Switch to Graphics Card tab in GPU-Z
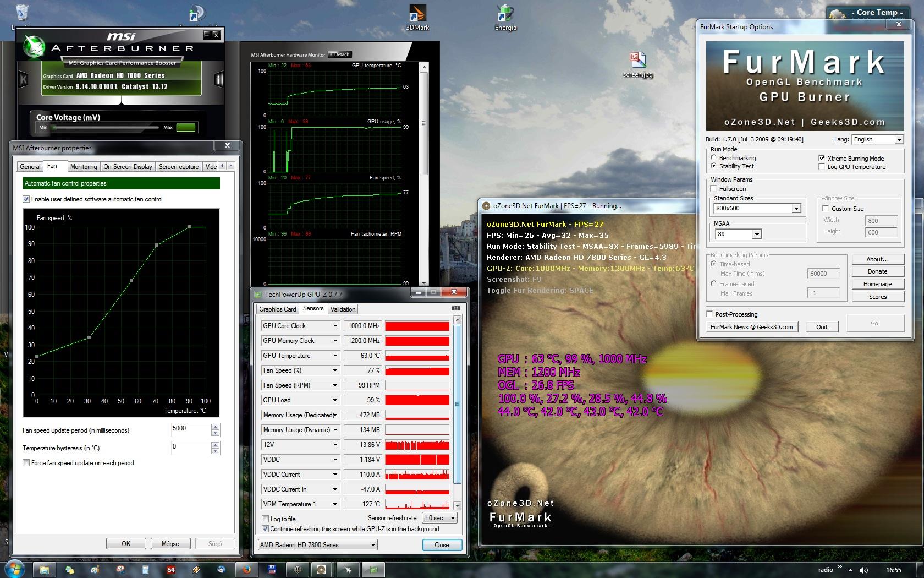Image resolution: width=924 pixels, height=578 pixels. point(277,309)
